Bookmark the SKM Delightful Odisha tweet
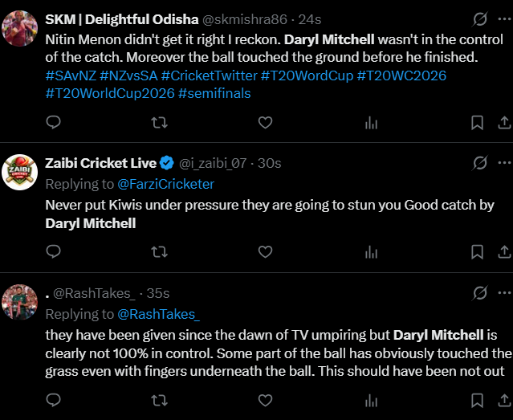Image resolution: width=513 pixels, height=420 pixels. pos(477,122)
